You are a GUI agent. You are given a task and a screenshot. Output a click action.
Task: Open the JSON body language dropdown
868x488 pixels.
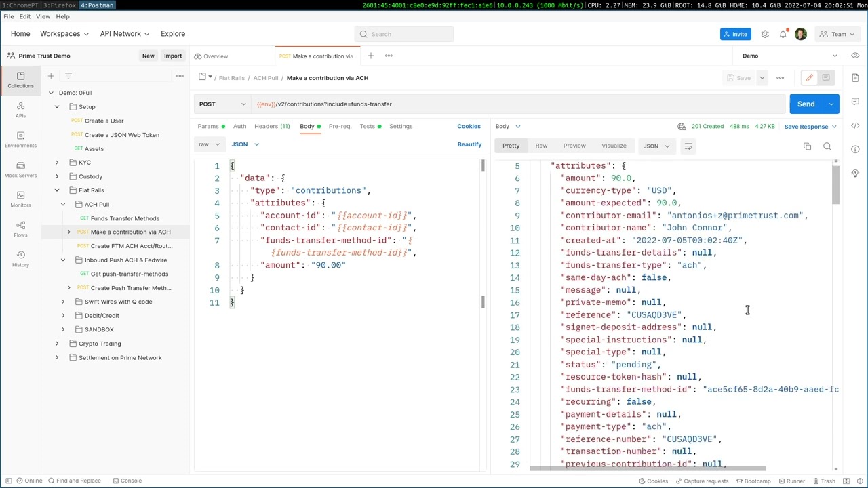245,144
